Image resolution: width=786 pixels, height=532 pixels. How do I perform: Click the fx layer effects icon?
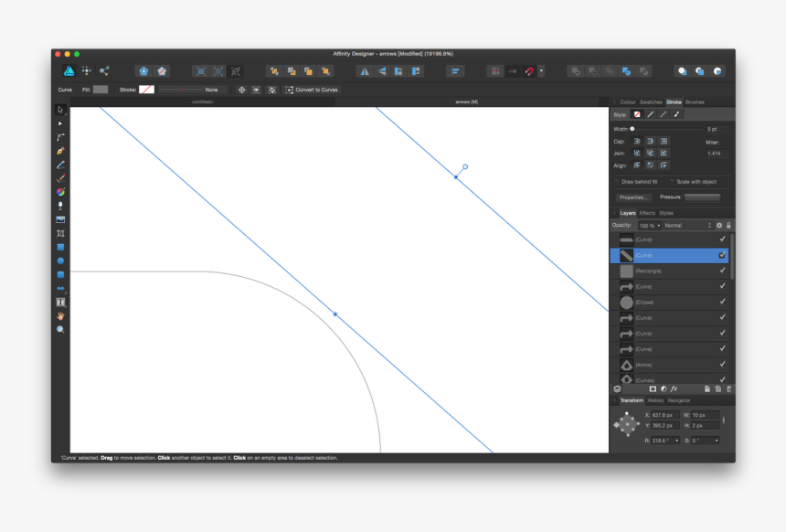click(674, 388)
